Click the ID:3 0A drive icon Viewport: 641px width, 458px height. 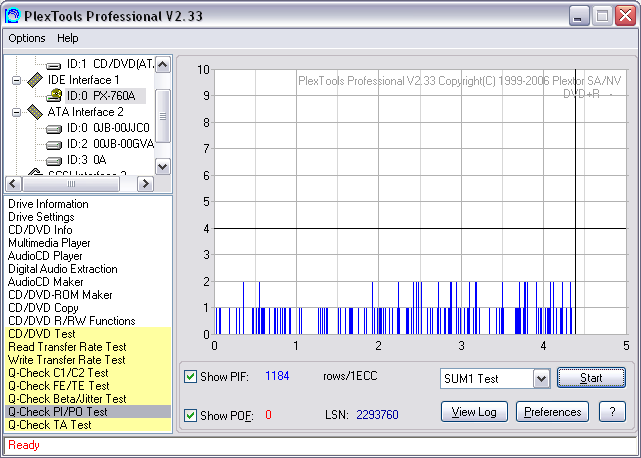pos(54,161)
